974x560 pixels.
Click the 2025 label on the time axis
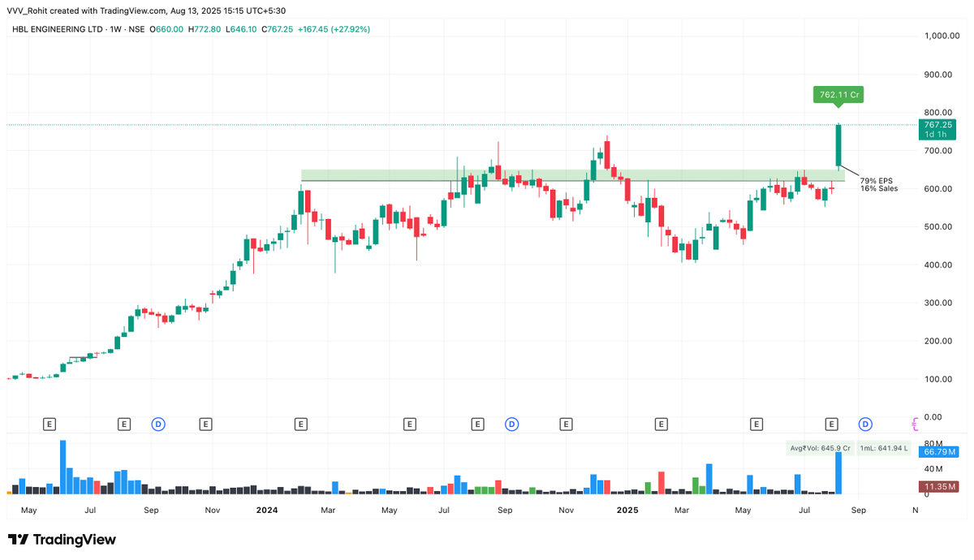coord(627,510)
